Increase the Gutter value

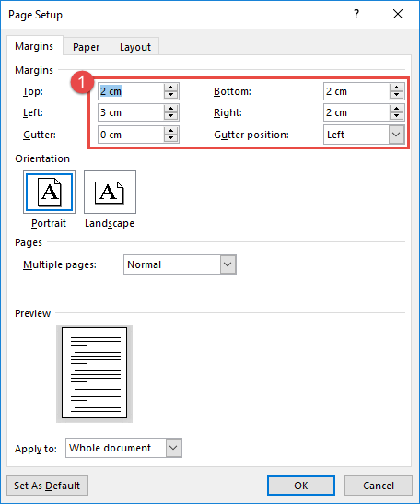(170, 131)
